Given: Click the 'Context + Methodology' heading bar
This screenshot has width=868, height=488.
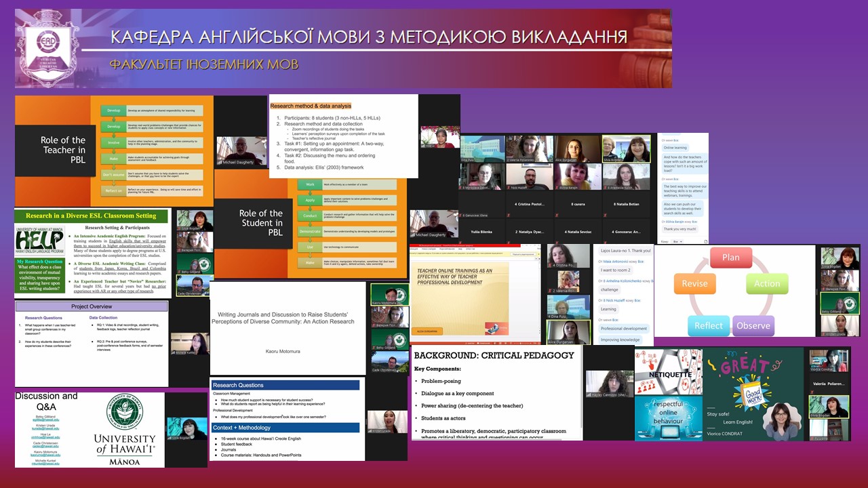Looking at the screenshot, I should coord(284,428).
